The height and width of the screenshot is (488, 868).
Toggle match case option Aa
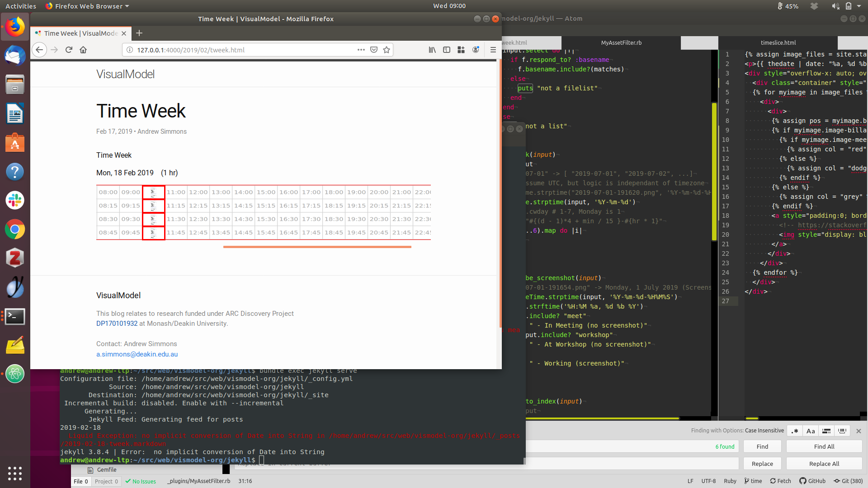811,431
